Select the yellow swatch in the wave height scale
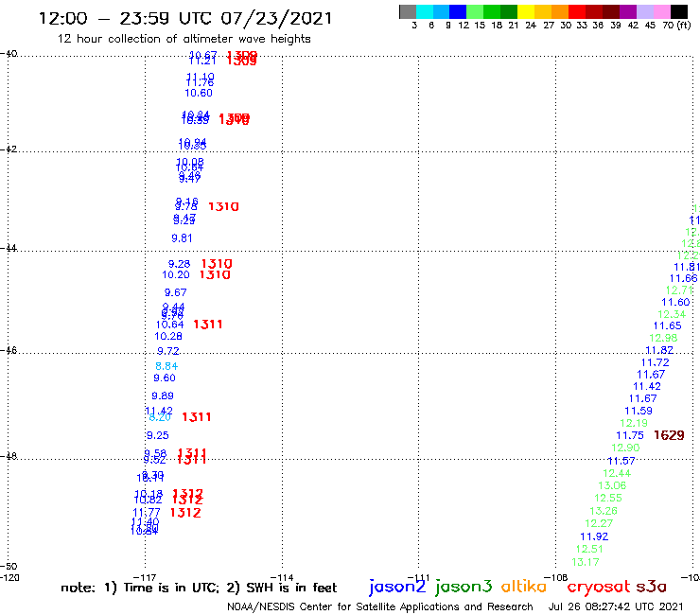 click(526, 11)
